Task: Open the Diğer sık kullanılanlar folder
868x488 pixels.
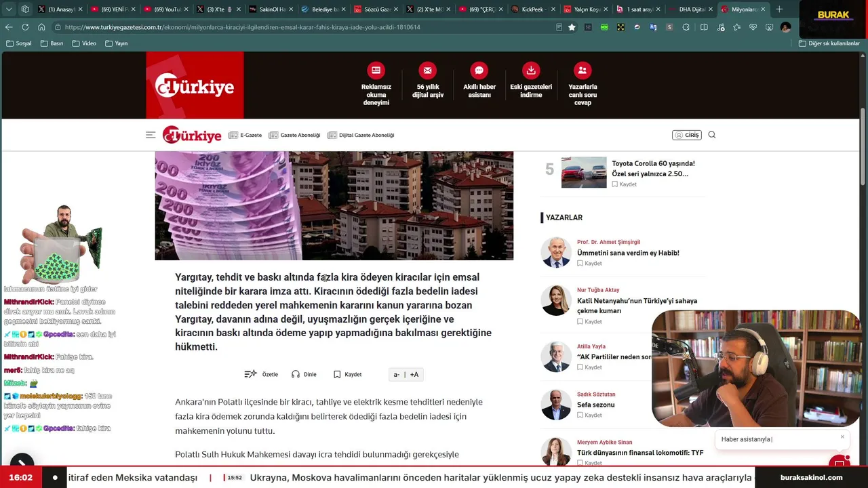Action: click(829, 43)
